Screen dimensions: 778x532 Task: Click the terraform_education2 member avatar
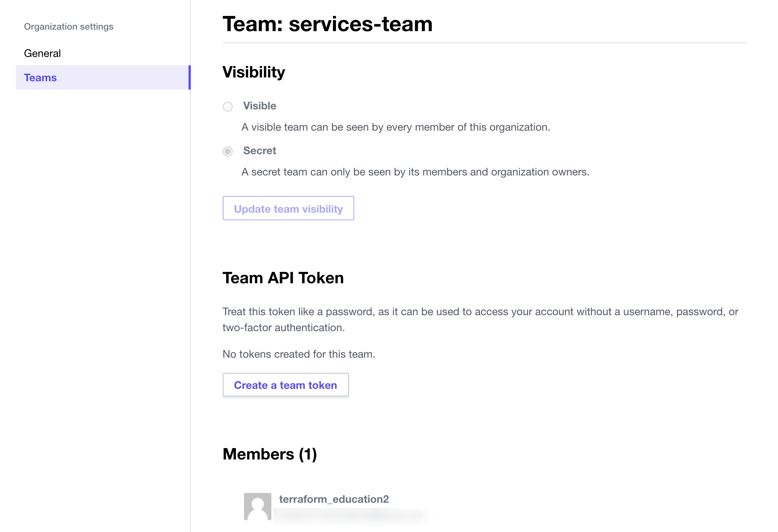click(x=258, y=507)
